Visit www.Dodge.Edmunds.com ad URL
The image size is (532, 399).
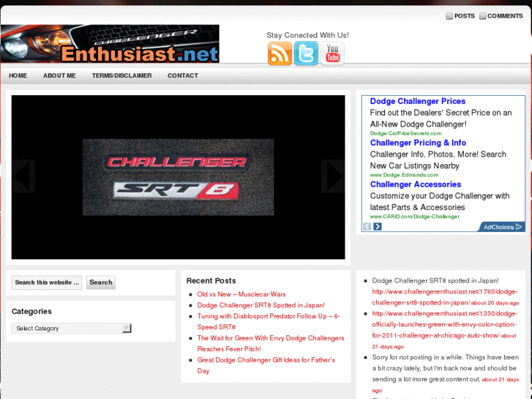(404, 175)
